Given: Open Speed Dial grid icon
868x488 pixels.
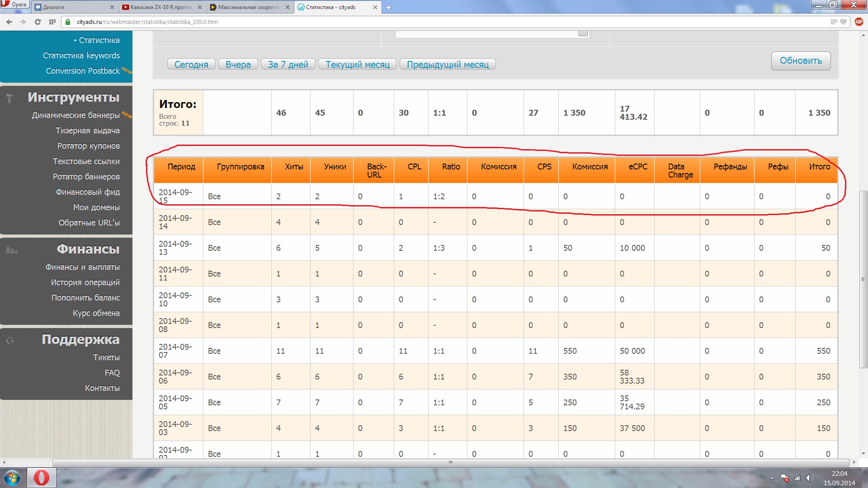Looking at the screenshot, I should (52, 22).
